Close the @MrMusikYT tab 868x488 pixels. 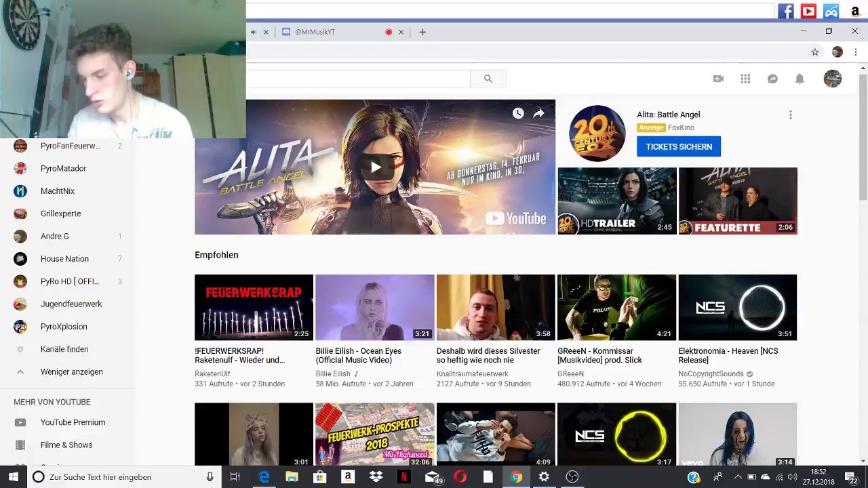(x=401, y=32)
